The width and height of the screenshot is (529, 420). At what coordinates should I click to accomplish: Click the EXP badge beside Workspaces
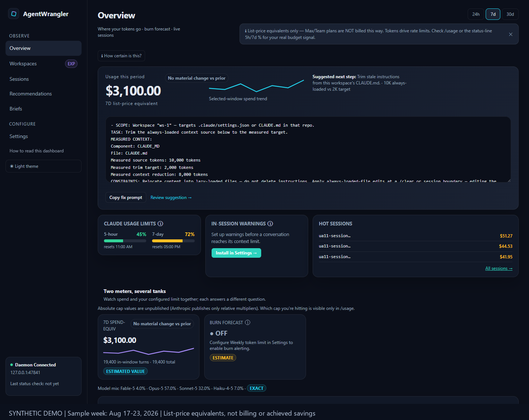point(71,64)
